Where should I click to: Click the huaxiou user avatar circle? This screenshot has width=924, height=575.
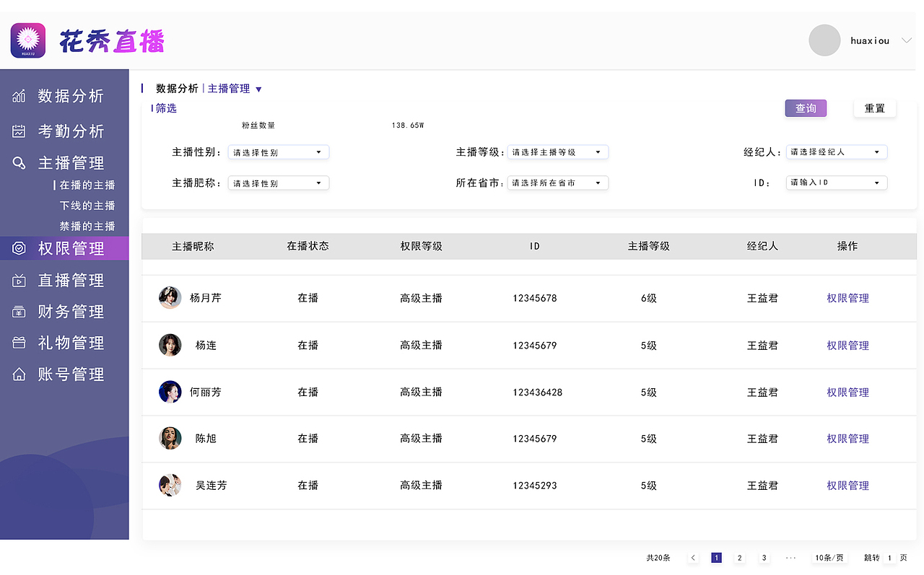pos(824,40)
